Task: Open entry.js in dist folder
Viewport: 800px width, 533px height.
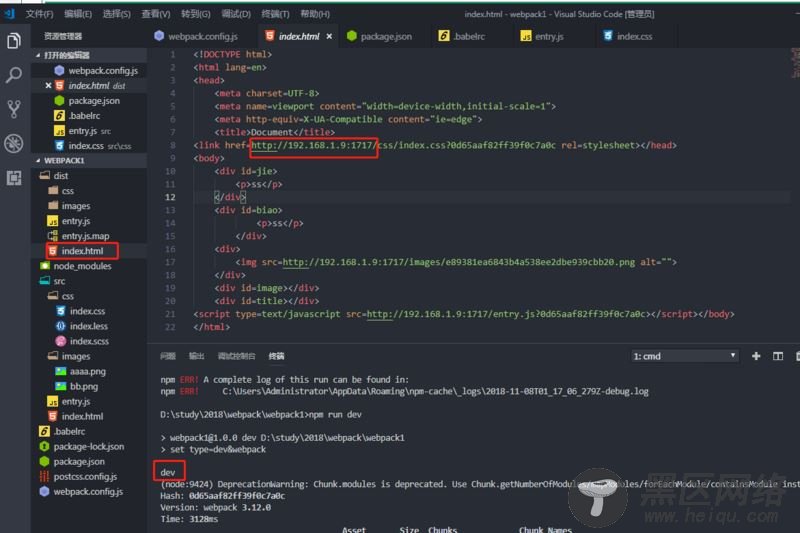Action: 76,221
